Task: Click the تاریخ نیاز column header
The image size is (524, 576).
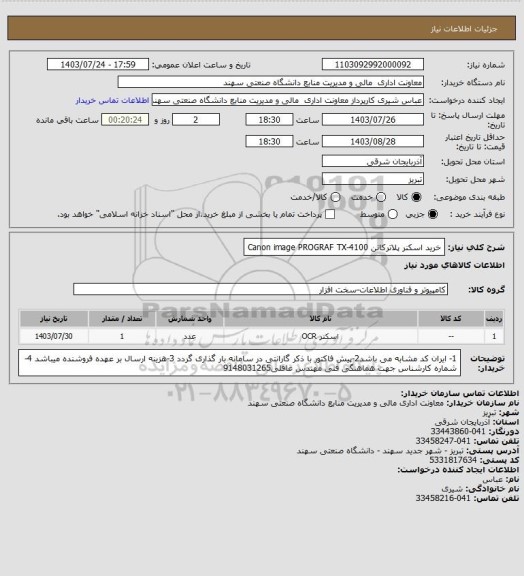Action: coord(54,319)
